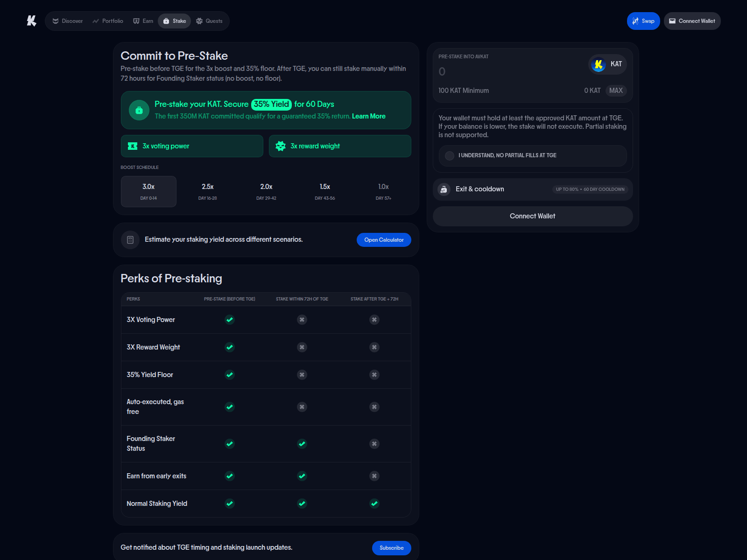This screenshot has width=747, height=560.
Task: Click Connect Wallet in the stake panel
Action: click(533, 216)
